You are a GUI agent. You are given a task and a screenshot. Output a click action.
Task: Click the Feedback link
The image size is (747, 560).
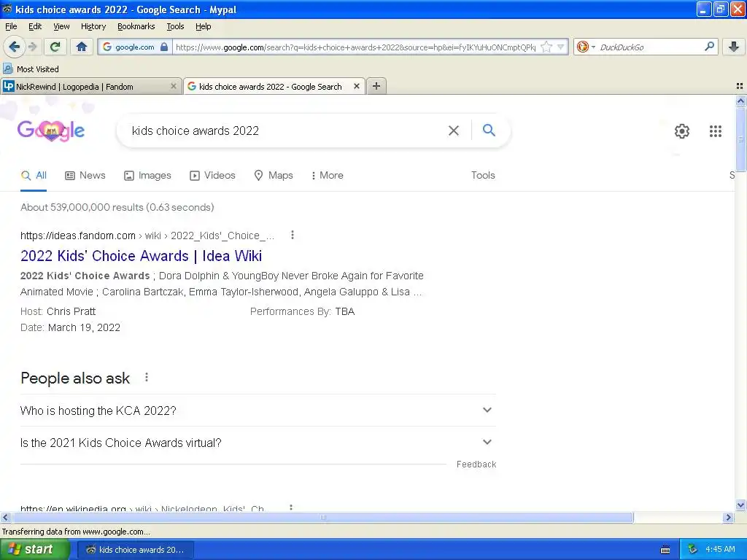(x=476, y=464)
